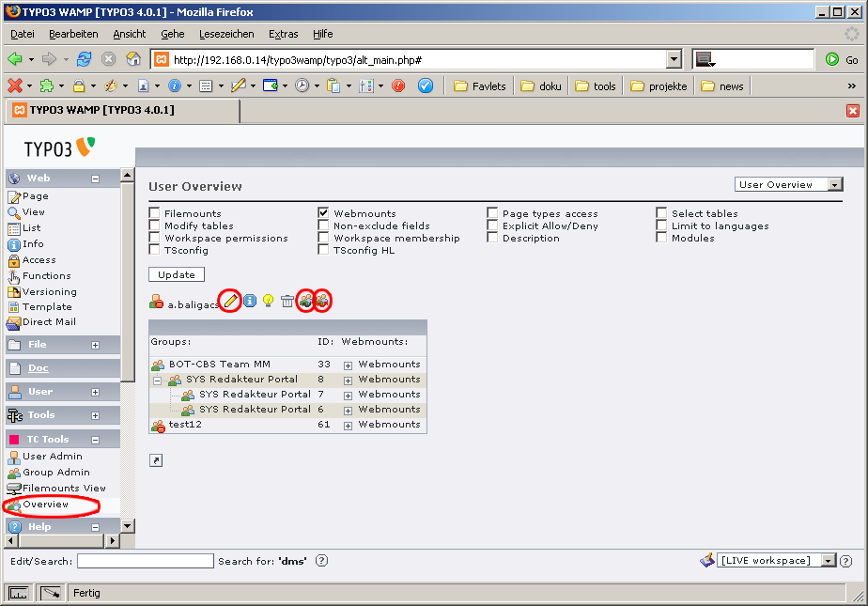This screenshot has width=868, height=606.
Task: Tick the Explicit Allow/Deny checkbox
Action: point(492,225)
